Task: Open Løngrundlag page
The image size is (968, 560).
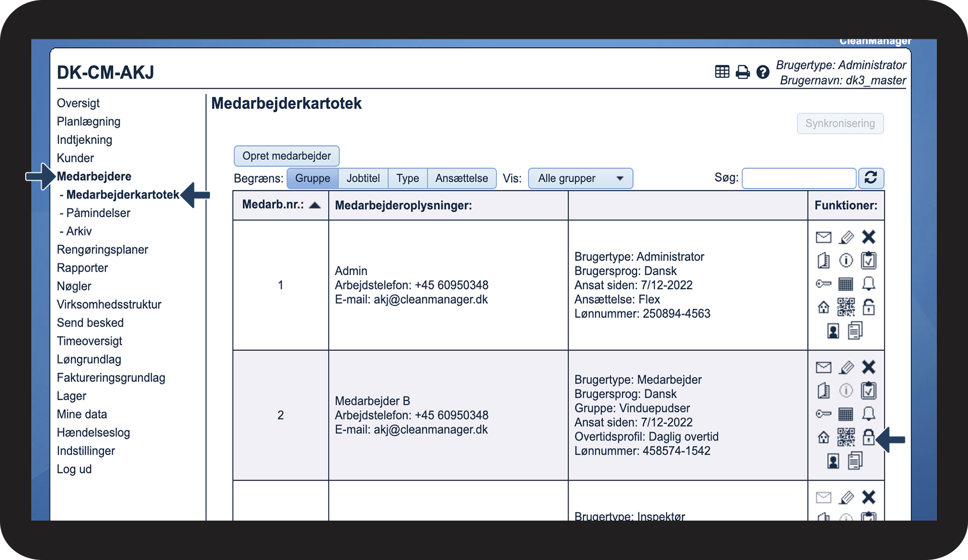Action: click(89, 360)
